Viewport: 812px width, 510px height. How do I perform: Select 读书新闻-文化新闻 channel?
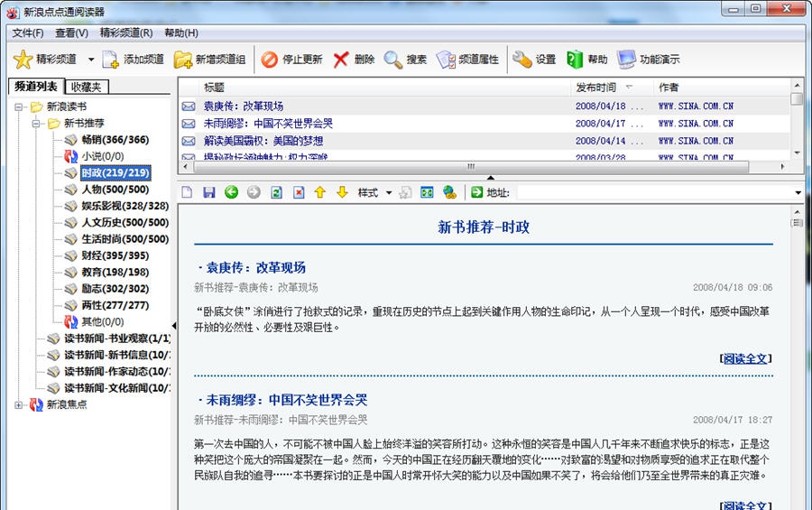(x=117, y=389)
